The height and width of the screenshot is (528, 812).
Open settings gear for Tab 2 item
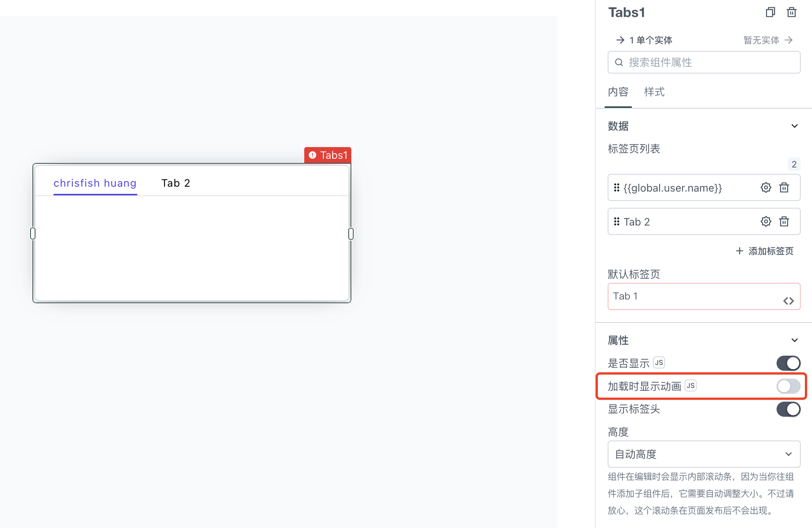point(766,221)
